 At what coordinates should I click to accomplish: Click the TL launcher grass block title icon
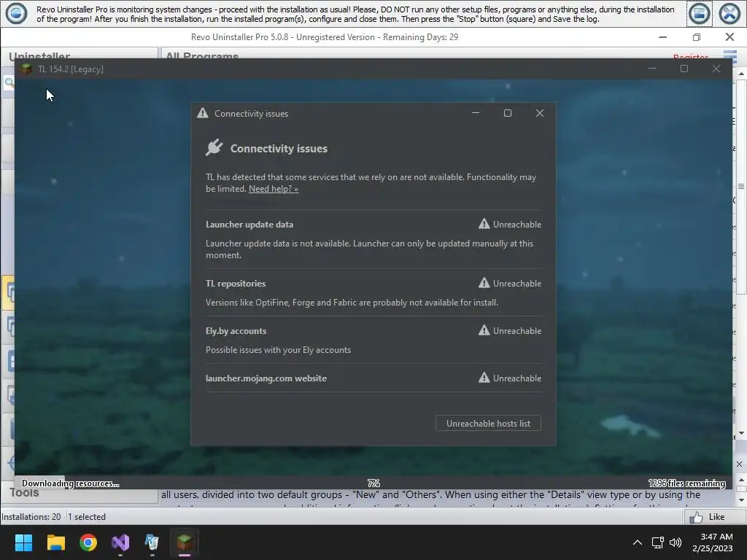tap(26, 69)
